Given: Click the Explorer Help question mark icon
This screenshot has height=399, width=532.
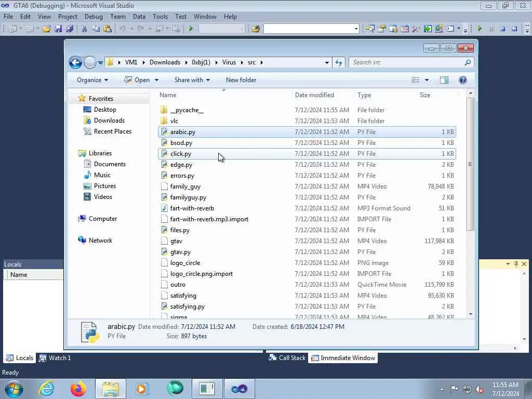Looking at the screenshot, I should pos(463,80).
